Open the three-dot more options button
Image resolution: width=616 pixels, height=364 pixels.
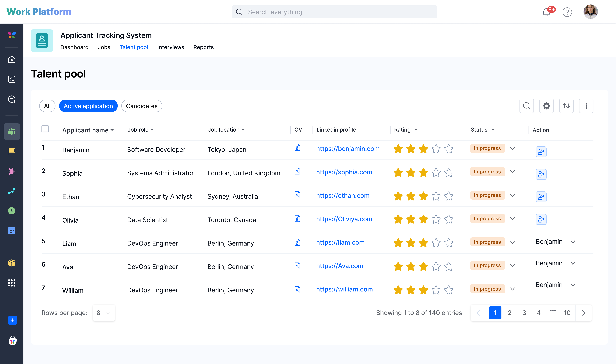586,106
